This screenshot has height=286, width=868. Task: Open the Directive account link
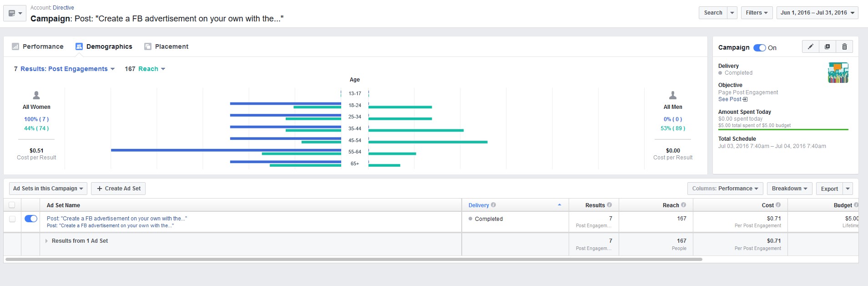[63, 8]
